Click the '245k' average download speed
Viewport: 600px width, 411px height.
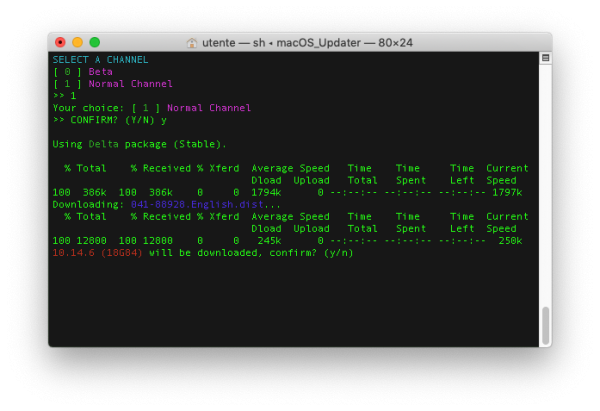click(x=269, y=241)
